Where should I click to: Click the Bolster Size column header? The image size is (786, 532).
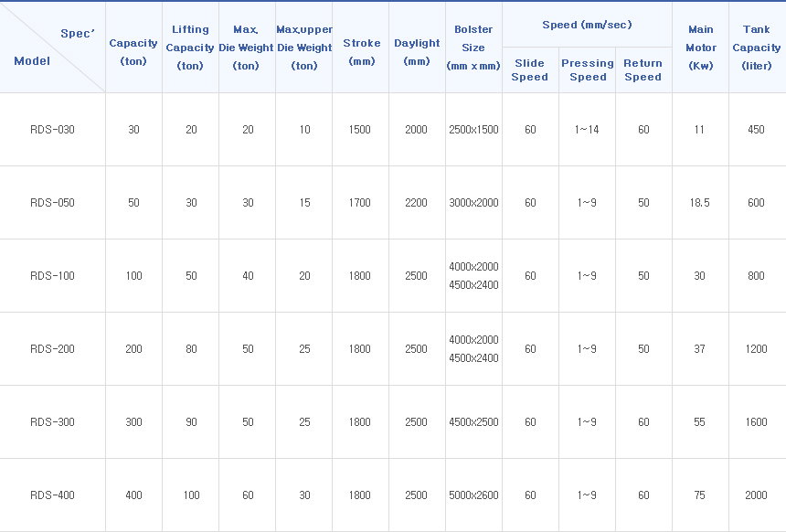click(x=473, y=48)
